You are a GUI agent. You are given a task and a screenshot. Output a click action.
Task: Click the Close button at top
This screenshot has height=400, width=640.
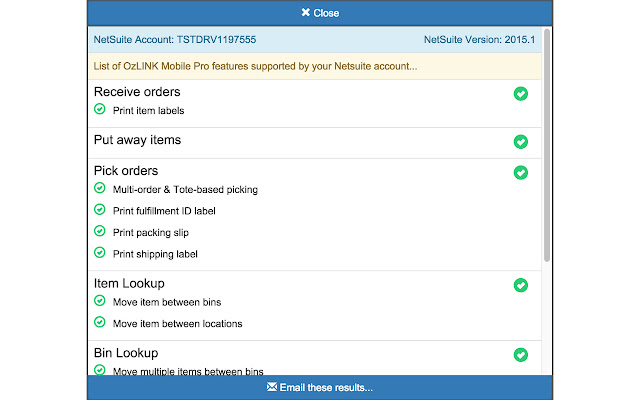tap(320, 13)
